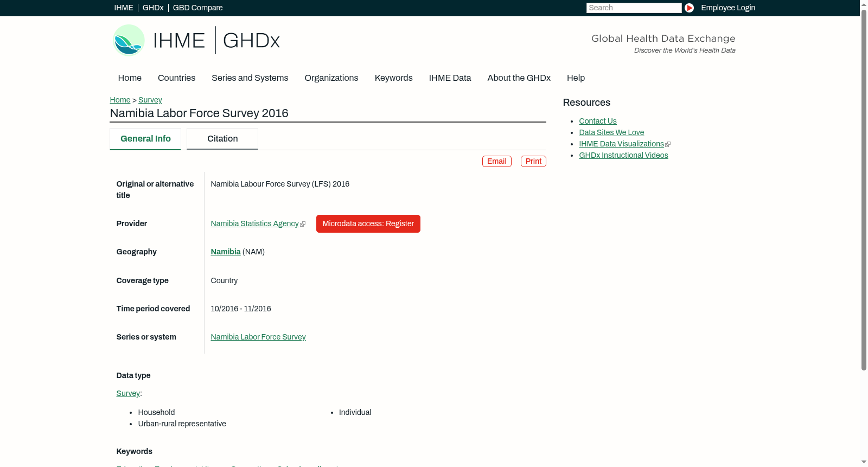Select the General Info tab
Viewport: 868px width, 467px height.
pyautogui.click(x=145, y=139)
